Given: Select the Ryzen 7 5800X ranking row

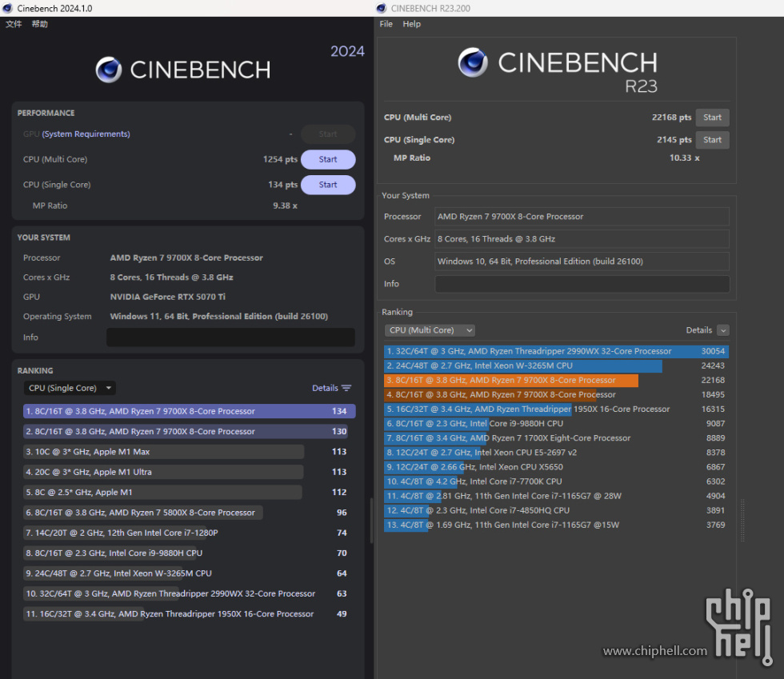Looking at the screenshot, I should pos(190,513).
